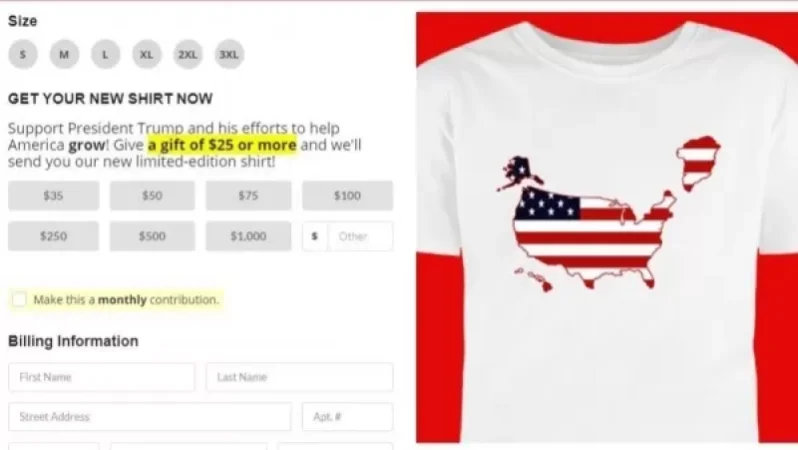Click the Other amount field
Viewport: 798px width, 450px height.
360,236
